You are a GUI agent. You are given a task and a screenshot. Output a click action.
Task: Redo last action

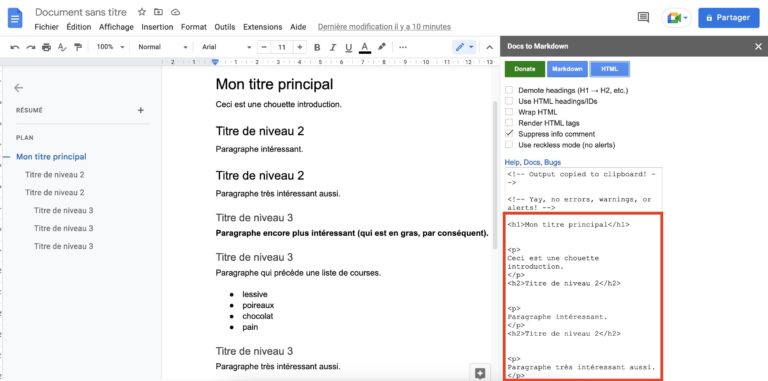(x=30, y=47)
